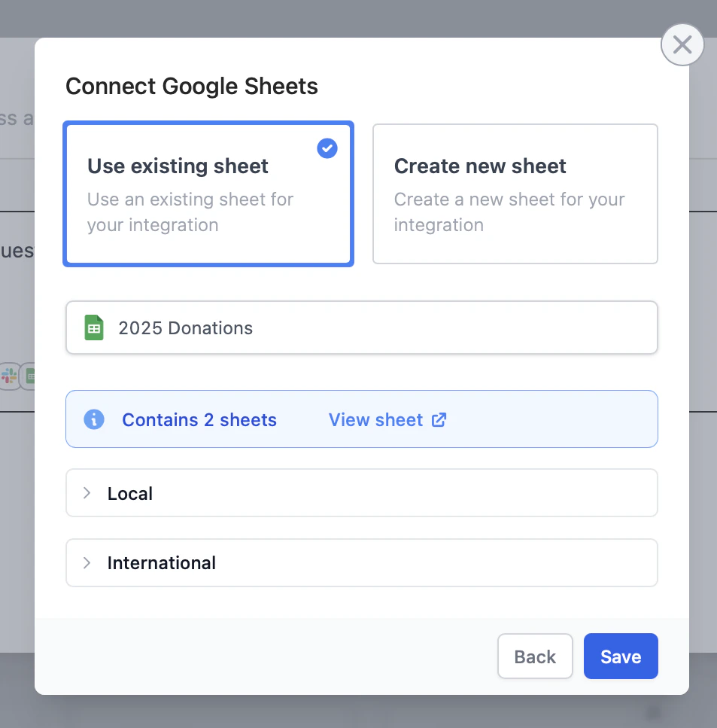
Task: Click the Connect Google Sheets heading
Action: tap(192, 87)
